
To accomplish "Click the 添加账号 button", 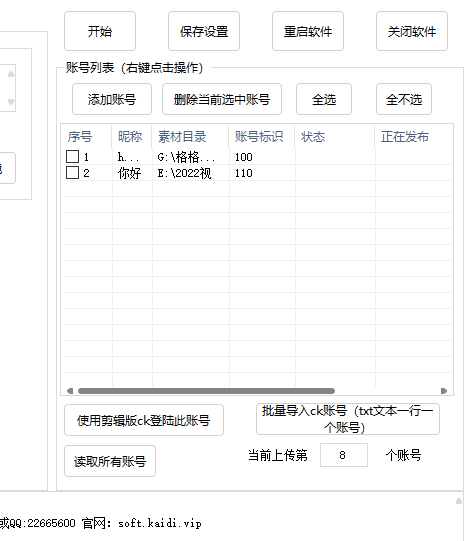I will 112,99.
